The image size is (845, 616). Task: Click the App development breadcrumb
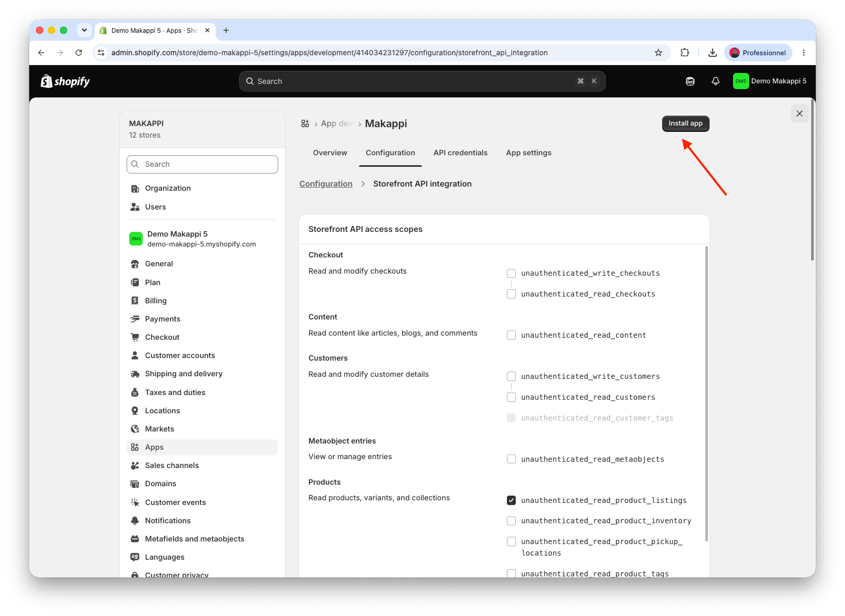pos(338,124)
